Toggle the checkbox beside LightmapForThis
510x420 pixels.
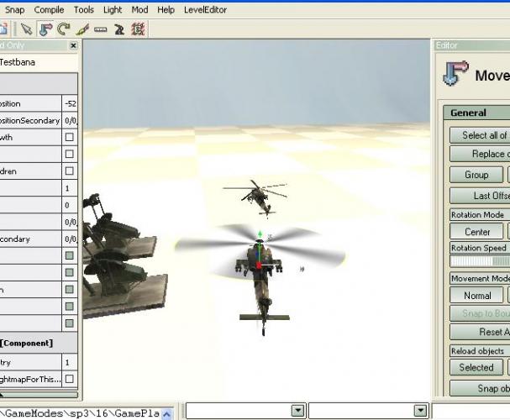(x=69, y=379)
